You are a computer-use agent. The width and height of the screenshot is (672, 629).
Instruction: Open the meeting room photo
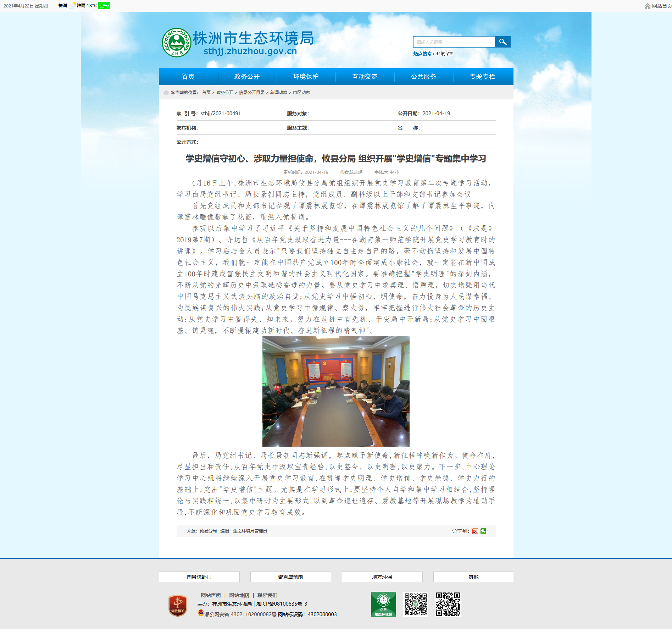pyautogui.click(x=336, y=391)
